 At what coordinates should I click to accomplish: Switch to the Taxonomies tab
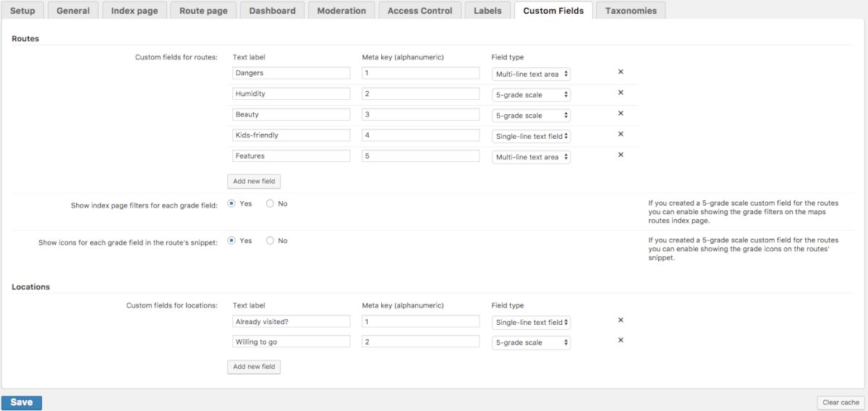(x=631, y=11)
